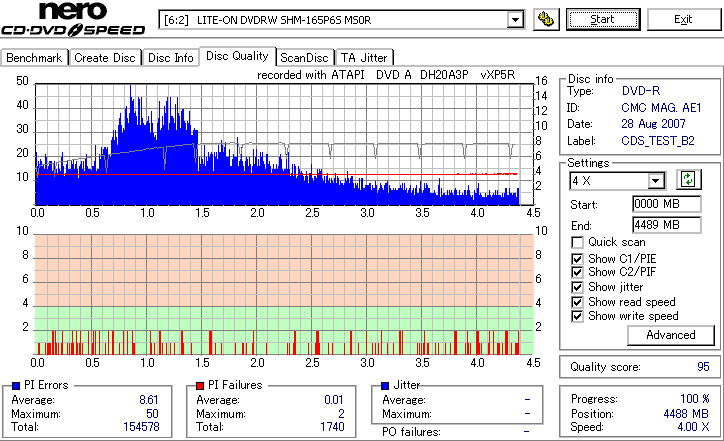Click the disc type DVD-R

pos(641,91)
